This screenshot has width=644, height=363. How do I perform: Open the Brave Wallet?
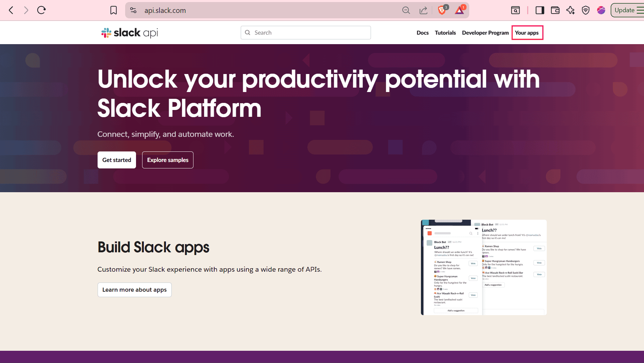click(555, 10)
